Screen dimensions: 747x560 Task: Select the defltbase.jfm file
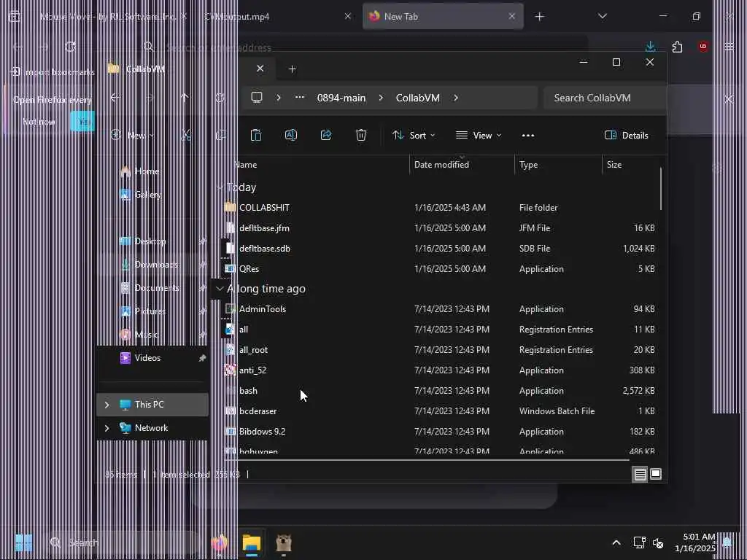439,228
